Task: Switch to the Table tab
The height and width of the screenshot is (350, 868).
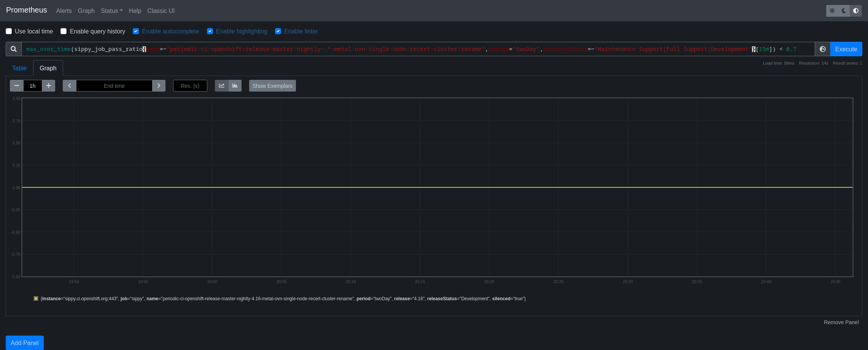Action: [19, 68]
